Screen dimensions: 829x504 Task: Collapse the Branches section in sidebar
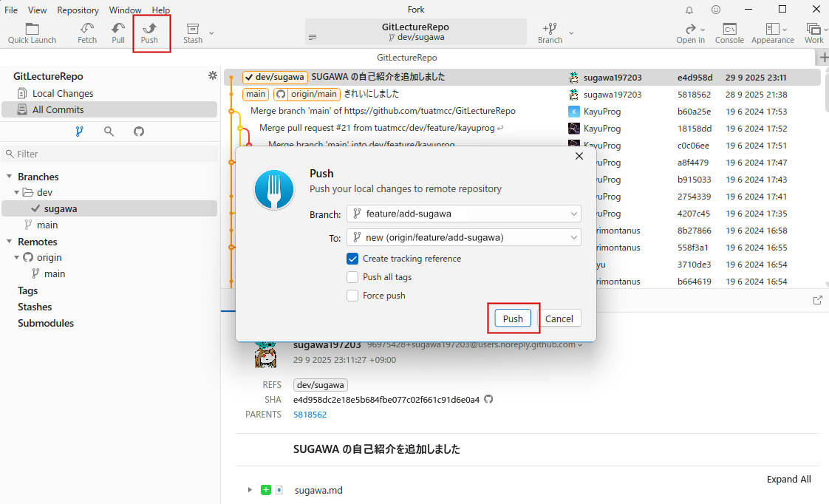click(10, 177)
